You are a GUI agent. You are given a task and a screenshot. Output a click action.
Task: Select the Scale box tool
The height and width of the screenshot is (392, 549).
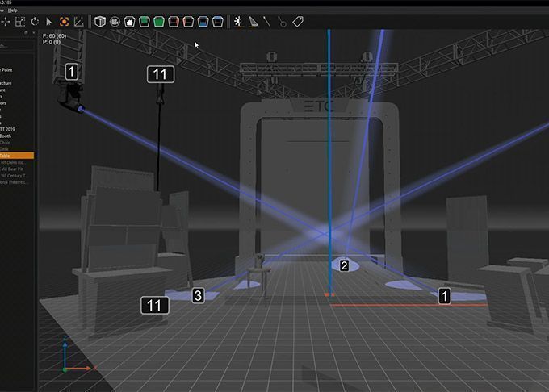coord(20,22)
